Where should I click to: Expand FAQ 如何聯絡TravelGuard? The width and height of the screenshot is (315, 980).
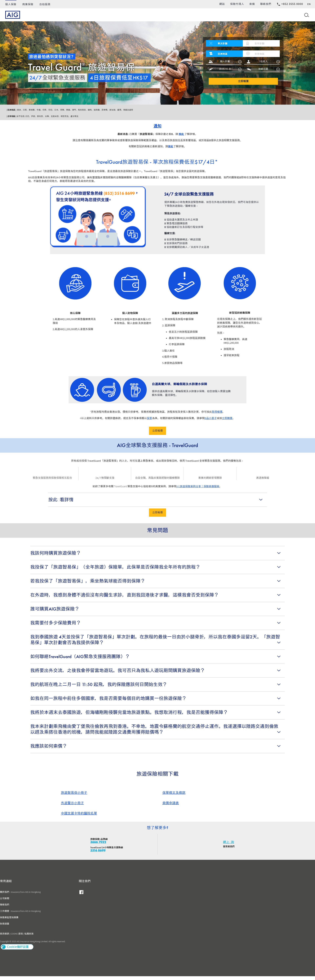(157, 657)
